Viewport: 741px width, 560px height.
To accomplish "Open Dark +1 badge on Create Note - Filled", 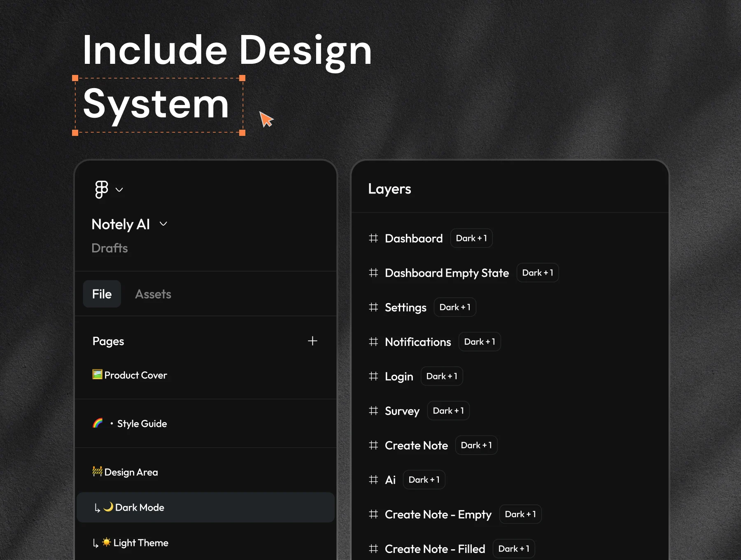I will coord(514,549).
